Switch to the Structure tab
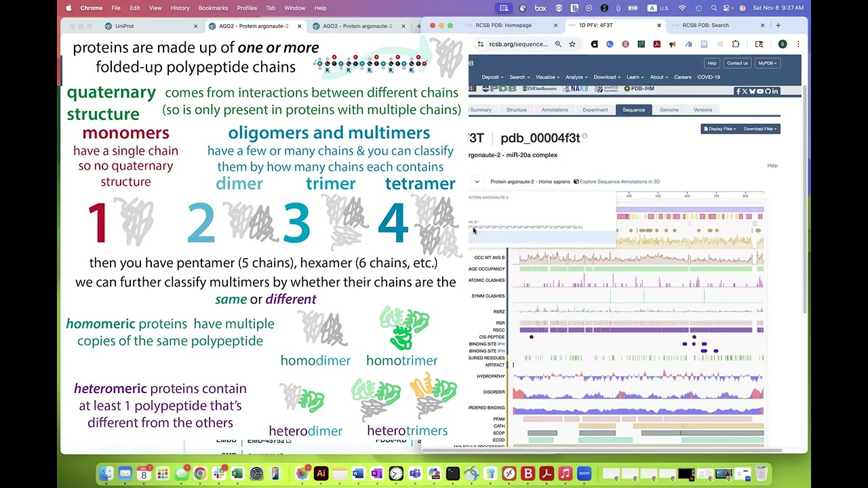The height and width of the screenshot is (488, 868). click(516, 110)
